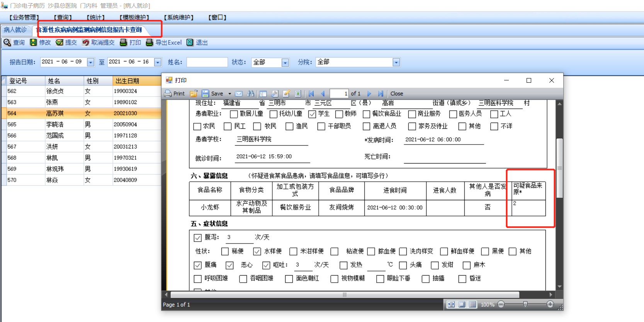Click the full-screen page icon in preview toolbar

(x=298, y=94)
